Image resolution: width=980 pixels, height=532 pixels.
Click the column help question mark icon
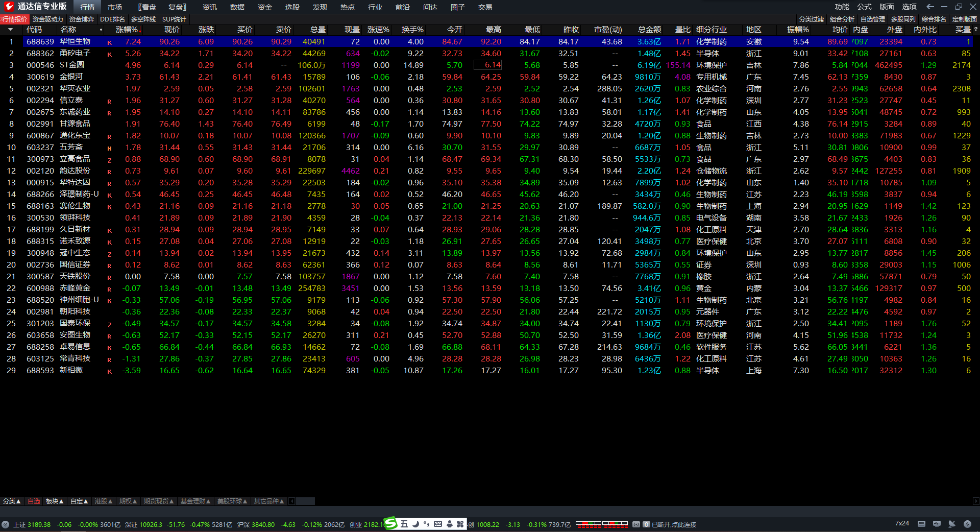pyautogui.click(x=976, y=30)
